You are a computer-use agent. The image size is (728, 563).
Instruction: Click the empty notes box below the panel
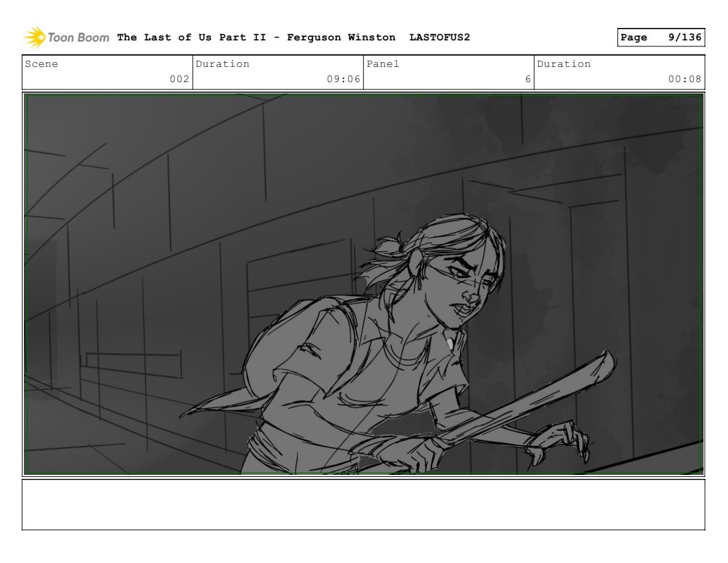click(363, 505)
